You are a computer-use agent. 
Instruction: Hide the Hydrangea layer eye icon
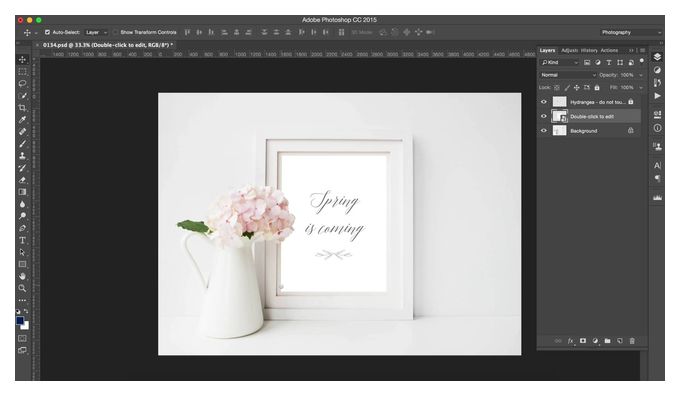pyautogui.click(x=544, y=102)
